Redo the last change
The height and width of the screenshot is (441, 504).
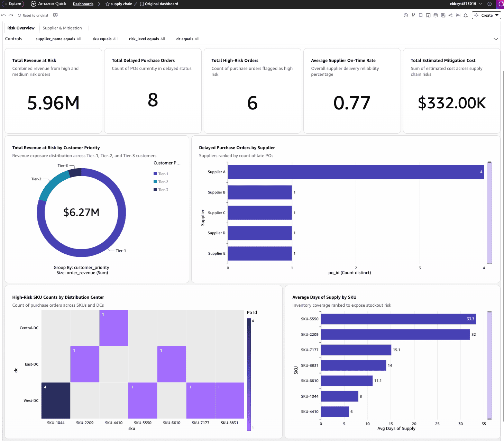(11, 16)
